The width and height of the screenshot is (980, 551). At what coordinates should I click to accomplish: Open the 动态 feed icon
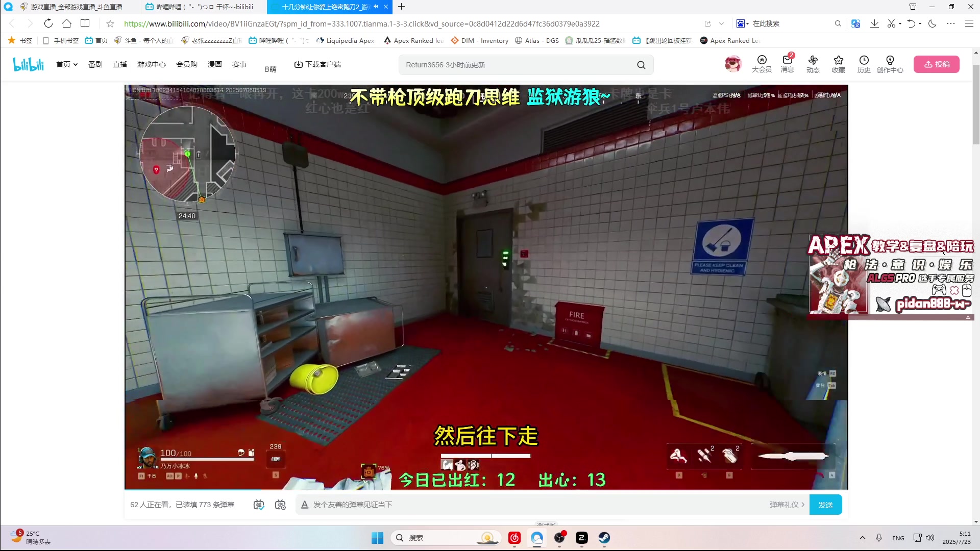(x=813, y=64)
